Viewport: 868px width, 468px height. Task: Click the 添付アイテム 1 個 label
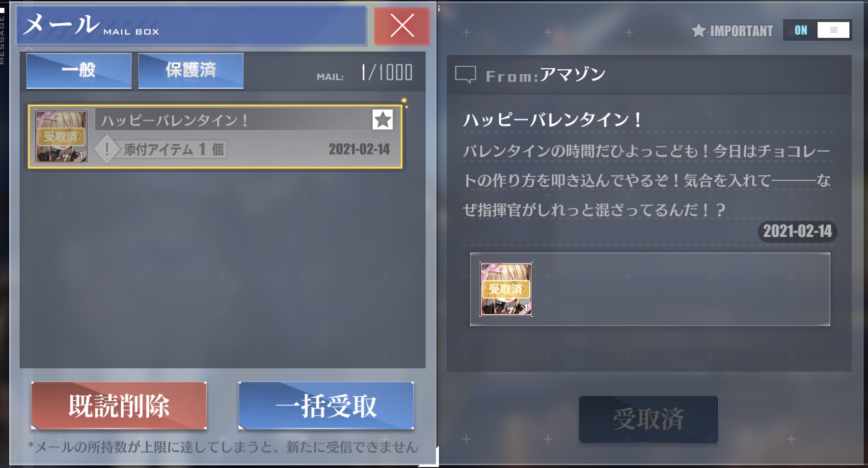click(174, 149)
